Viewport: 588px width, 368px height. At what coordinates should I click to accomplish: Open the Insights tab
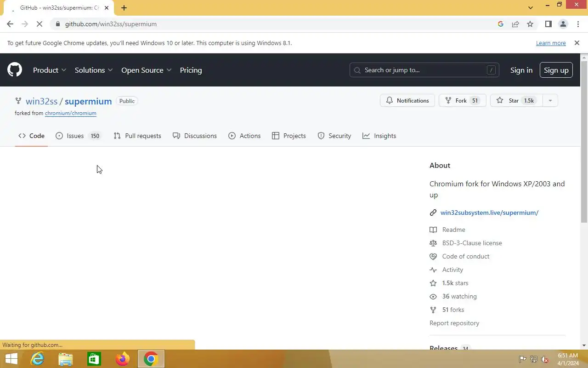[379, 136]
